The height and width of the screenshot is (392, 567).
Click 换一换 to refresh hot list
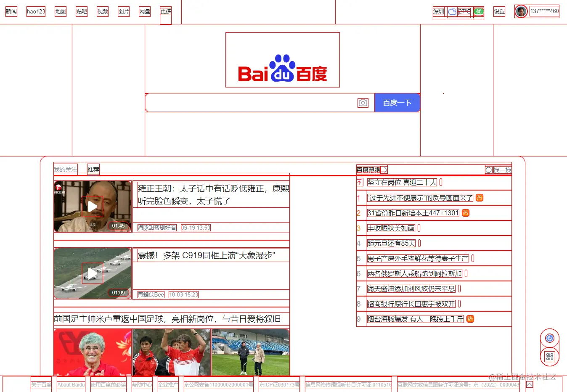click(502, 170)
